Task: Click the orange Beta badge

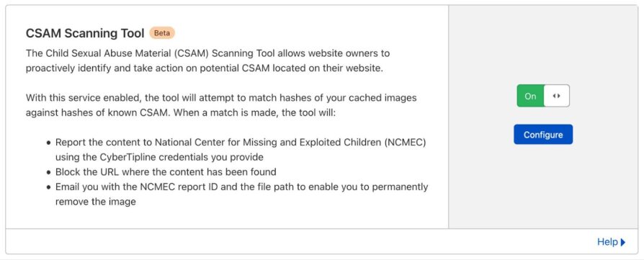Action: pos(162,33)
